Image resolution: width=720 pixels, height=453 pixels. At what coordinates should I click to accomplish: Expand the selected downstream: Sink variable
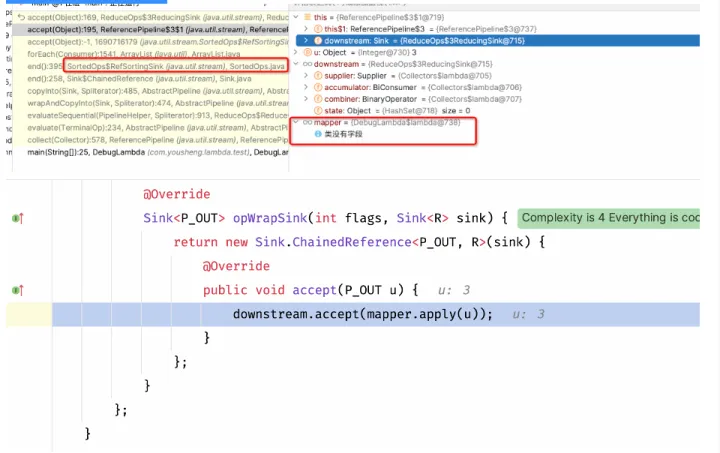(306, 40)
